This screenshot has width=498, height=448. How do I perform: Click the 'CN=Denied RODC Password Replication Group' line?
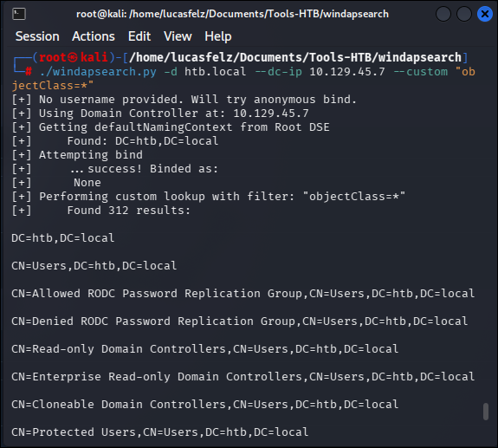coord(239,321)
